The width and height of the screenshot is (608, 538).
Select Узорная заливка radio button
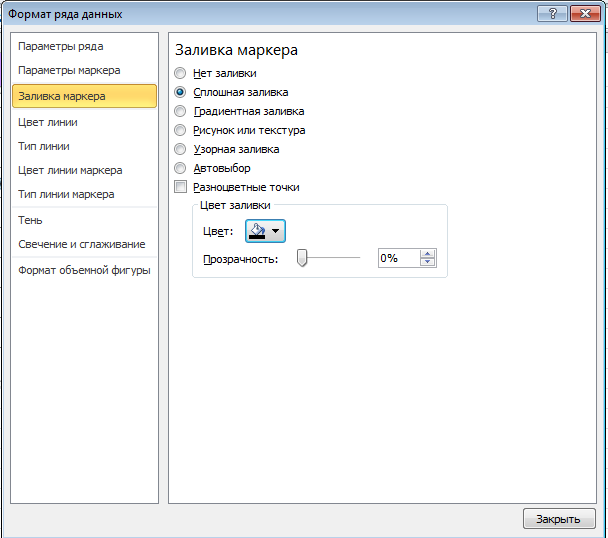(x=180, y=149)
